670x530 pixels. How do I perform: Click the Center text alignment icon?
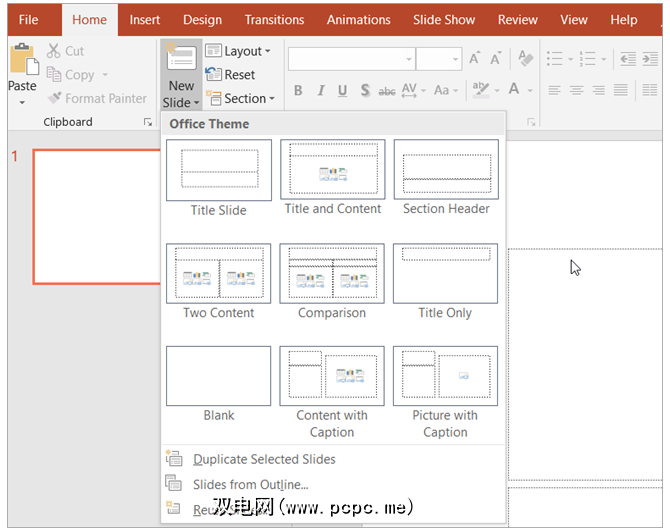coord(576,91)
